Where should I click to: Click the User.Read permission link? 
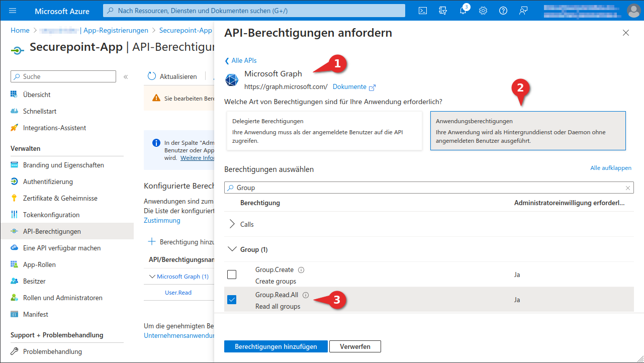coord(178,293)
